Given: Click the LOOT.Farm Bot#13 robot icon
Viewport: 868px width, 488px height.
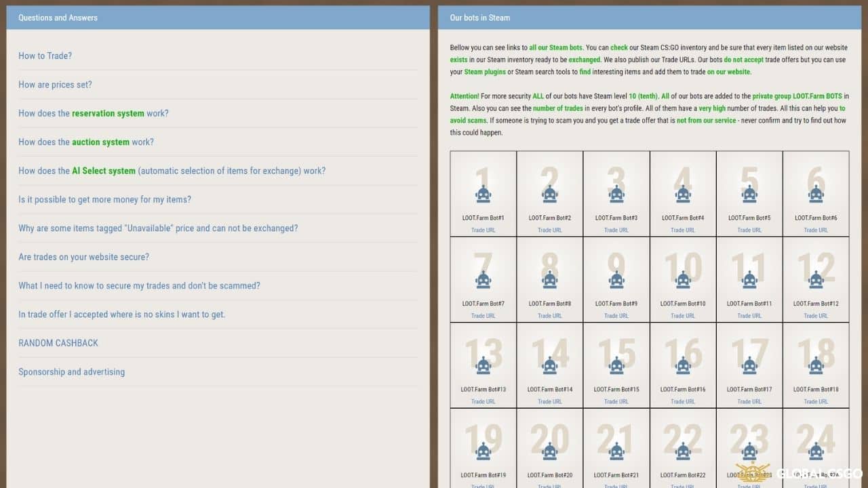Looking at the screenshot, I should [483, 366].
